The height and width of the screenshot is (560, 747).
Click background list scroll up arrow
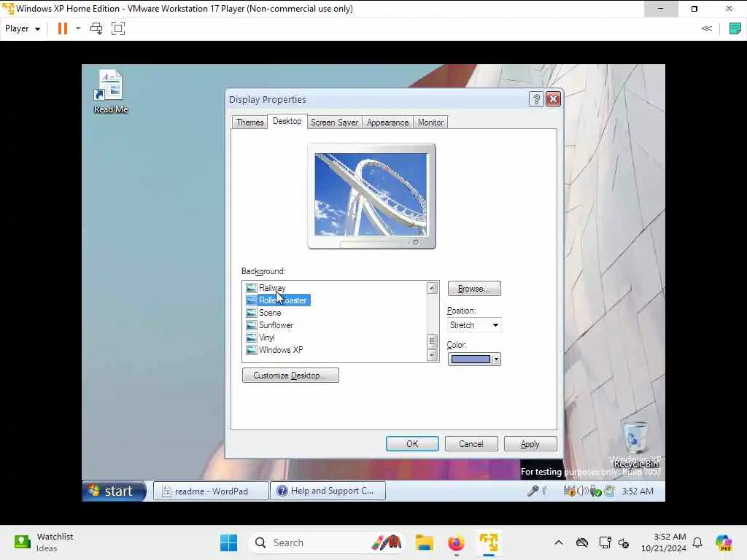pyautogui.click(x=432, y=287)
